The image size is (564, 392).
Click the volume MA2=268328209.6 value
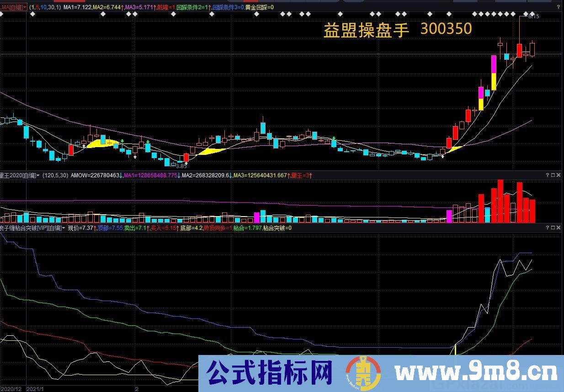coord(205,175)
